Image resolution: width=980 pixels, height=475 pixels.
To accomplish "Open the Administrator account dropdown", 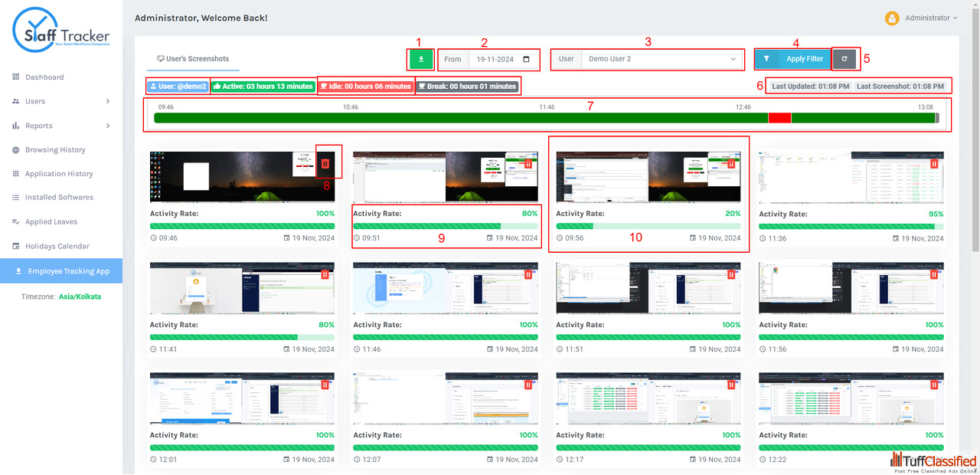I will tap(931, 18).
